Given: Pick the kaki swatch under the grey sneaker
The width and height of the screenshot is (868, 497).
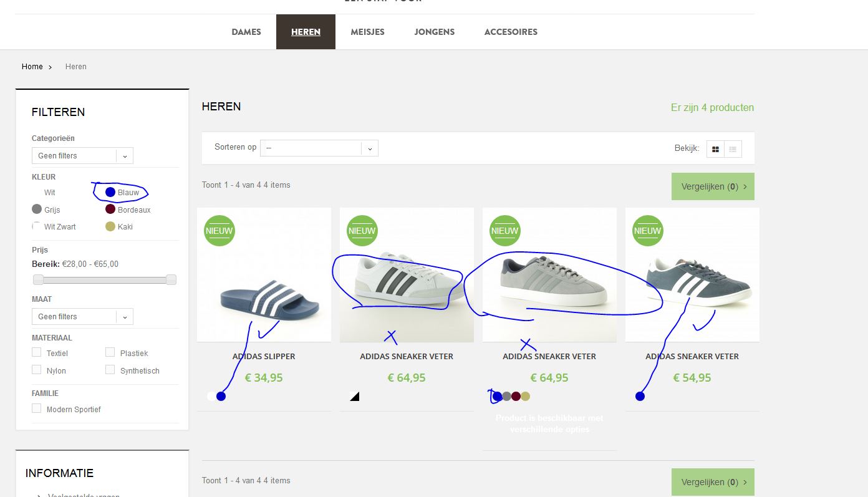Looking at the screenshot, I should 525,396.
